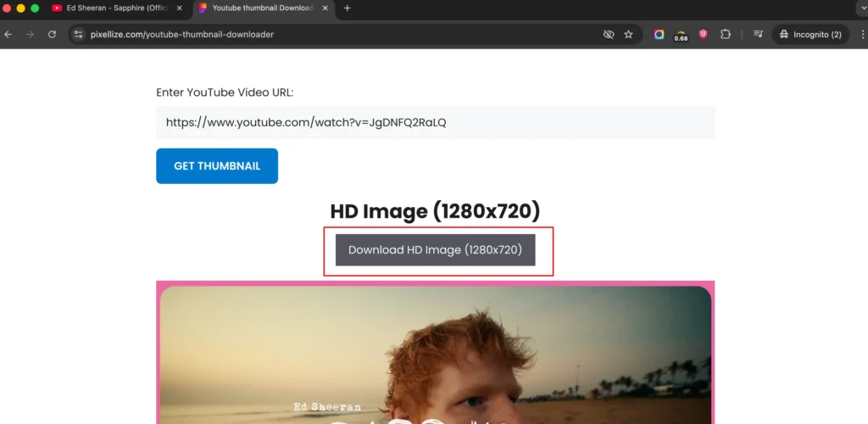Switch to the Ed Sheeran - Sapphire tab
868x424 pixels.
click(x=117, y=8)
